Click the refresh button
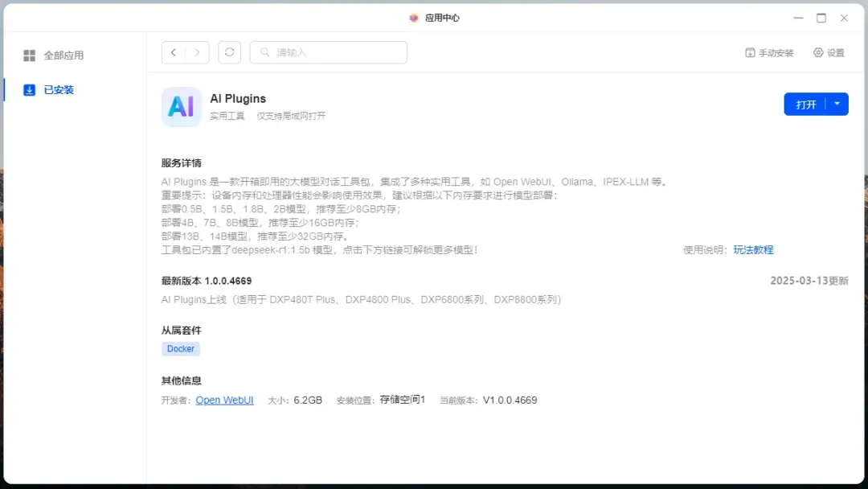Viewport: 868px width, 489px height. tap(229, 52)
